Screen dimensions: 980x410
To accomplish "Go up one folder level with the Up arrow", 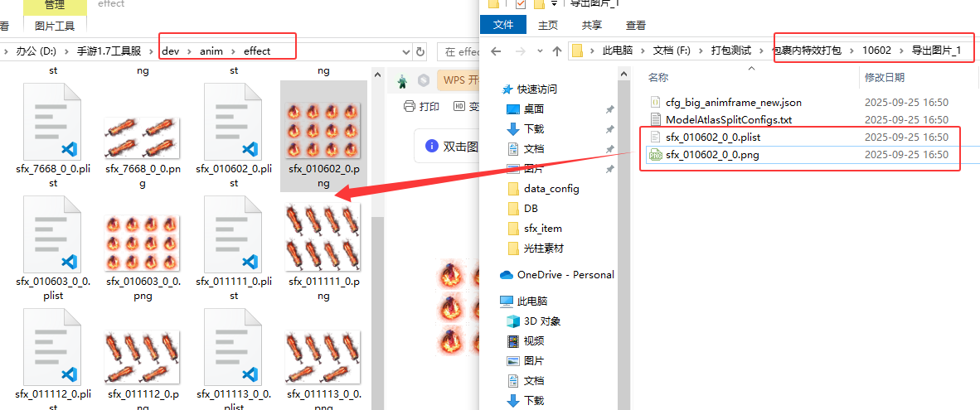I will click(557, 51).
